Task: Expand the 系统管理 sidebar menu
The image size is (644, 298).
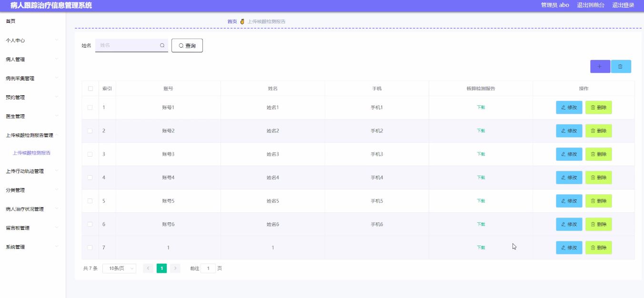Action: click(x=32, y=247)
